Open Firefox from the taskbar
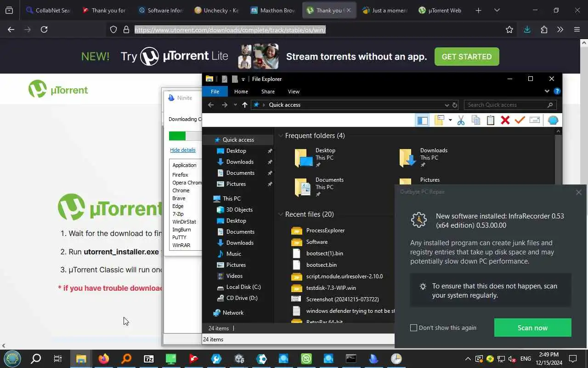This screenshot has width=588, height=368. tap(104, 359)
